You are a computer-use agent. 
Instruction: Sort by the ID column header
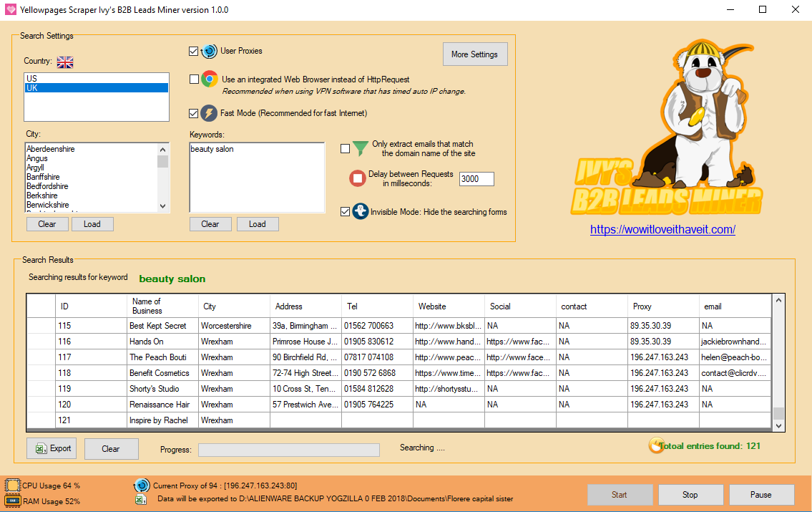(91, 306)
